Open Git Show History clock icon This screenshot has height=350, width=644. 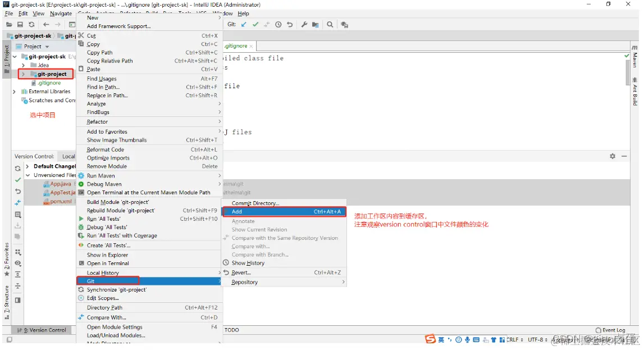278,25
